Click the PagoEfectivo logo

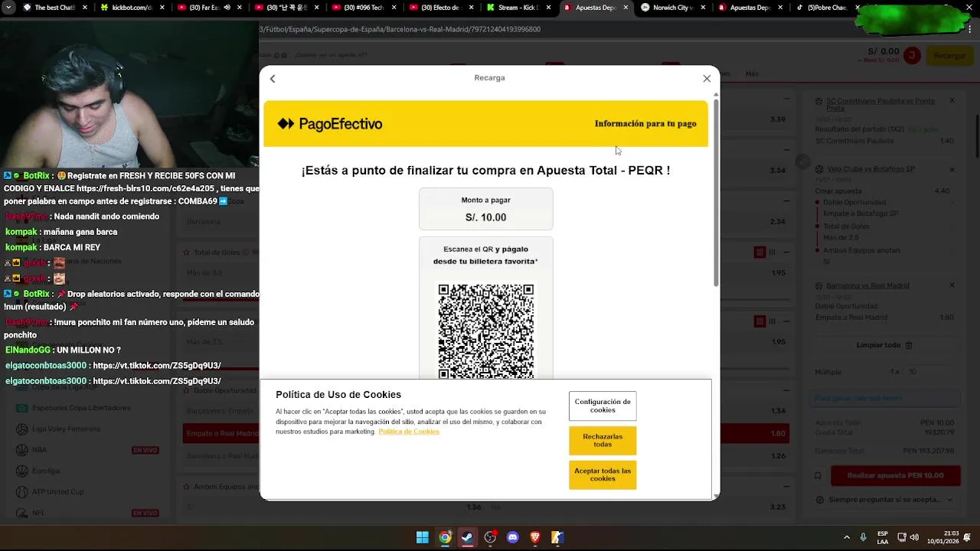point(329,124)
